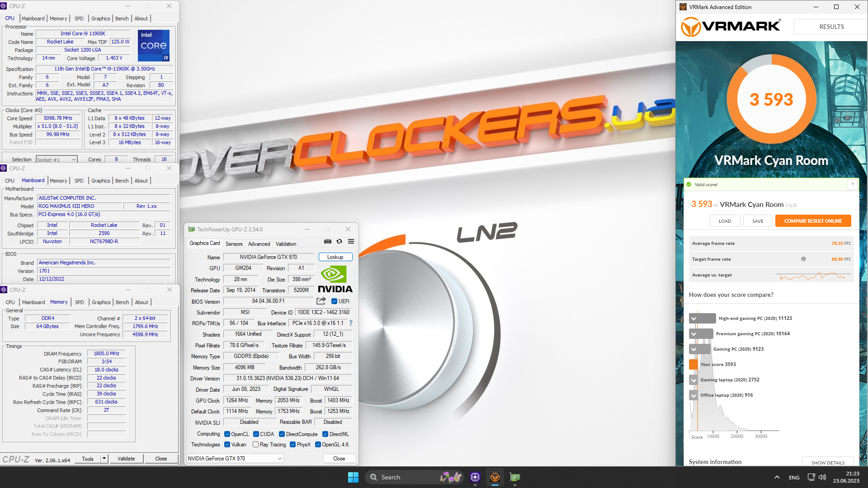868x488 pixels.
Task: Expand Office laptop (2020) comparison
Action: click(x=693, y=395)
